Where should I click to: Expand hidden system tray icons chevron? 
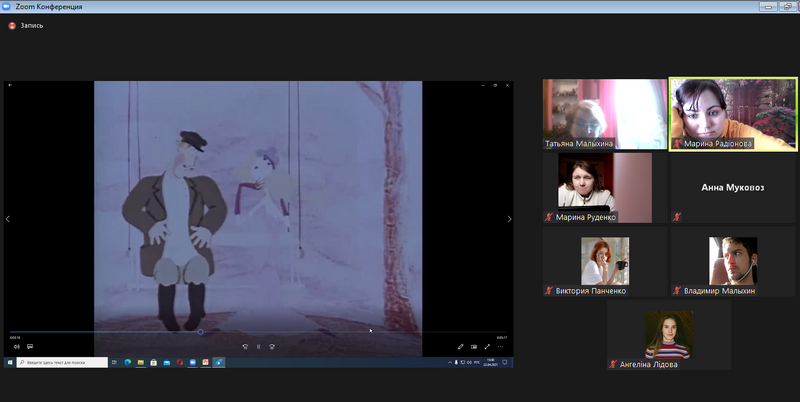pyautogui.click(x=449, y=362)
